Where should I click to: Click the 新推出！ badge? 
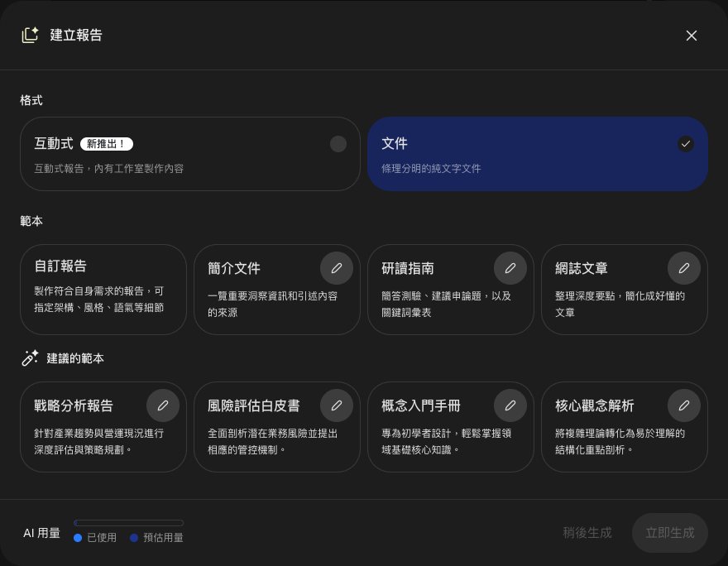coord(107,144)
